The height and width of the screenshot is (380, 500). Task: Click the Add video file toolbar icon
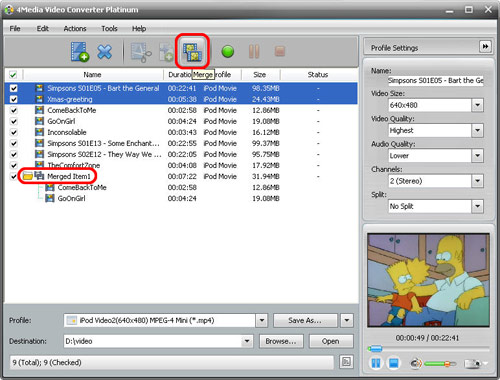pyautogui.click(x=80, y=52)
